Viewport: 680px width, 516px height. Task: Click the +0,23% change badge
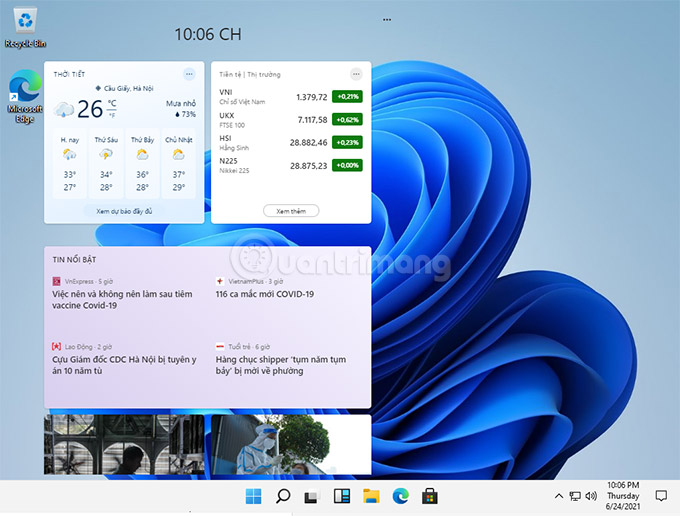(347, 142)
